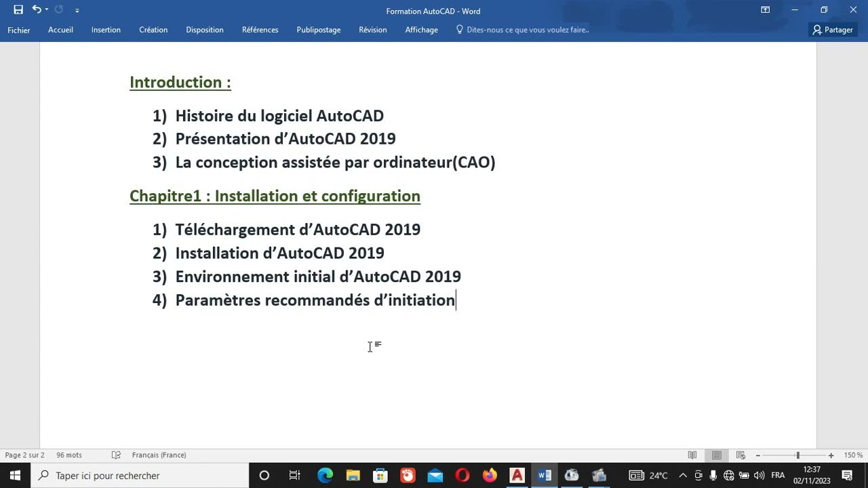Screen dimensions: 868x488
Task: Open word count '96 mots' in status bar
Action: (x=69, y=455)
